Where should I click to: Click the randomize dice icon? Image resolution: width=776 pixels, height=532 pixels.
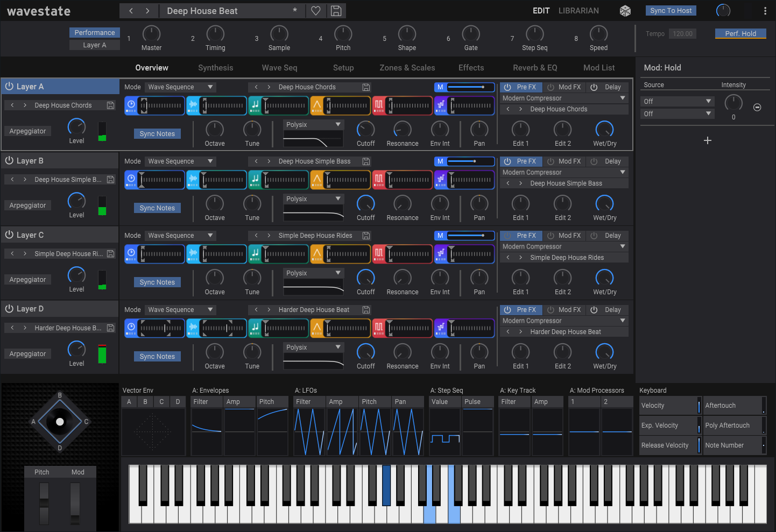click(625, 11)
